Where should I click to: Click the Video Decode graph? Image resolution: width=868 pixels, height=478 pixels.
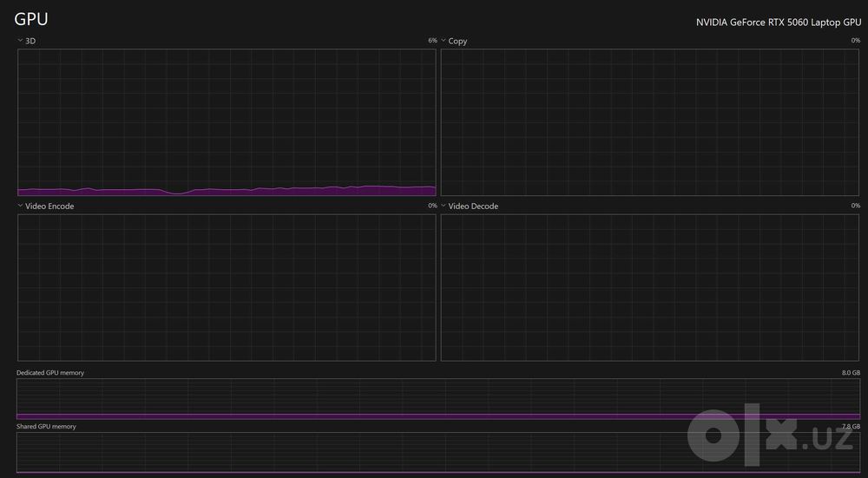[650, 288]
